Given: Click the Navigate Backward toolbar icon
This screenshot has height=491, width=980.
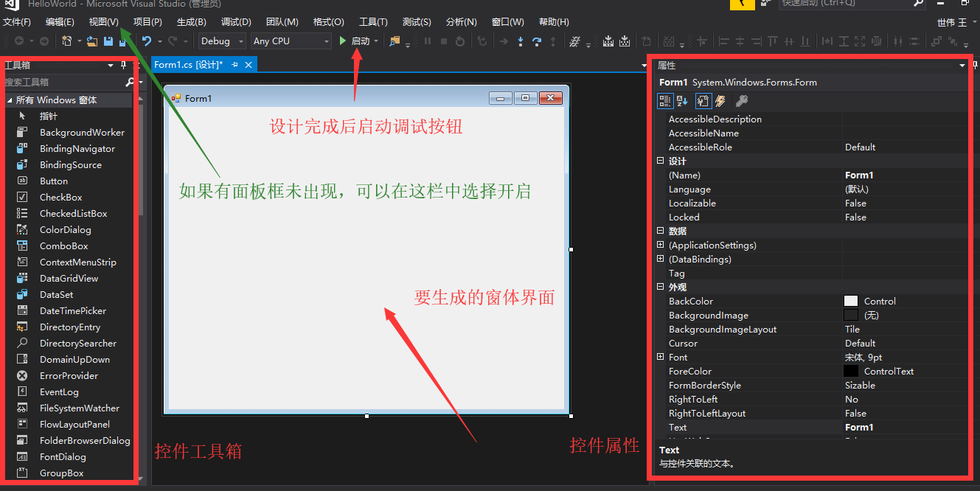Looking at the screenshot, I should coord(18,41).
